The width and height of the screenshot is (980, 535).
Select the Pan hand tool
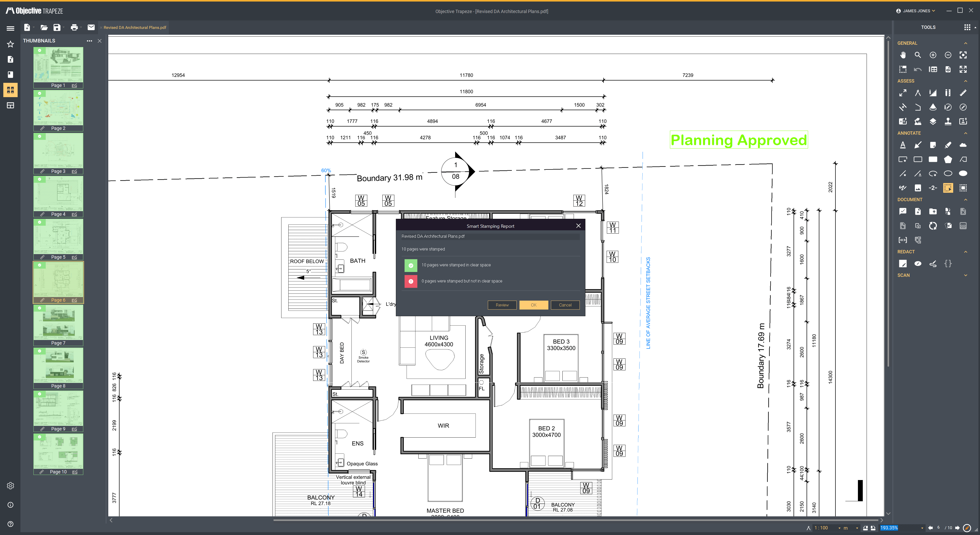click(903, 55)
